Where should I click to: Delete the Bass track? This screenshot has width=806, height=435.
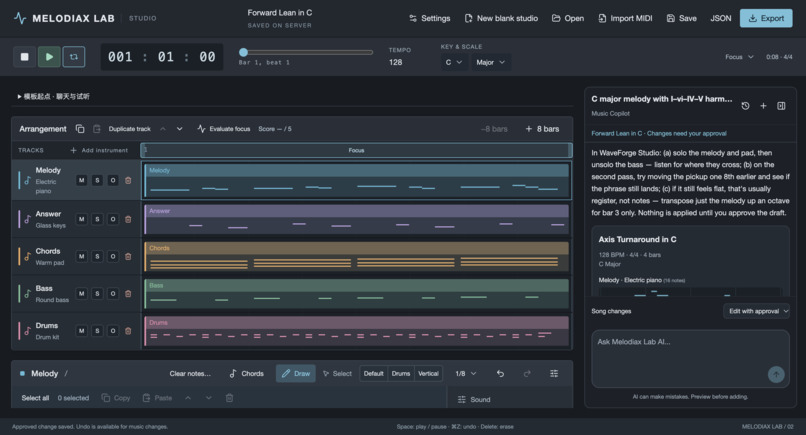pyautogui.click(x=128, y=294)
